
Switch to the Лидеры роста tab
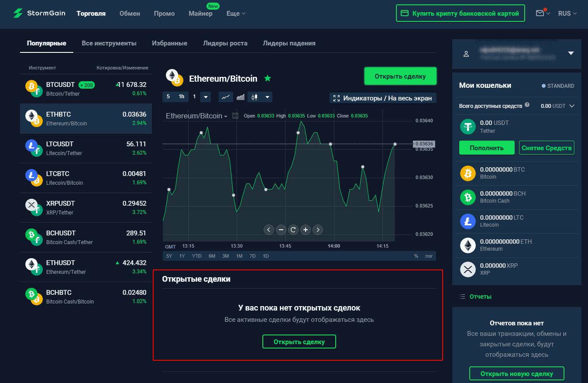click(x=225, y=43)
